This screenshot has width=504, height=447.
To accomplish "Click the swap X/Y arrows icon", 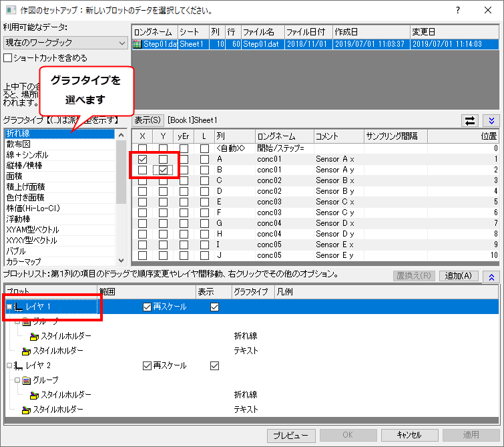I will (x=471, y=120).
